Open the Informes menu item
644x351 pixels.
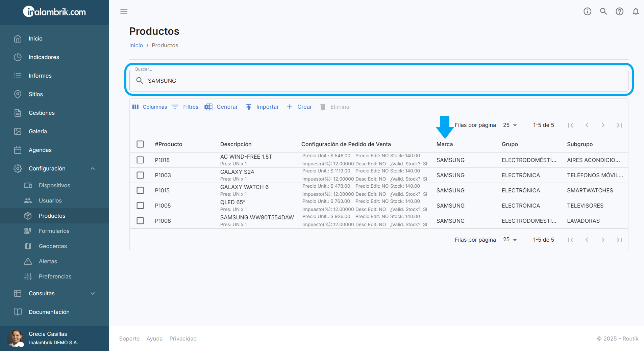[x=54, y=76]
